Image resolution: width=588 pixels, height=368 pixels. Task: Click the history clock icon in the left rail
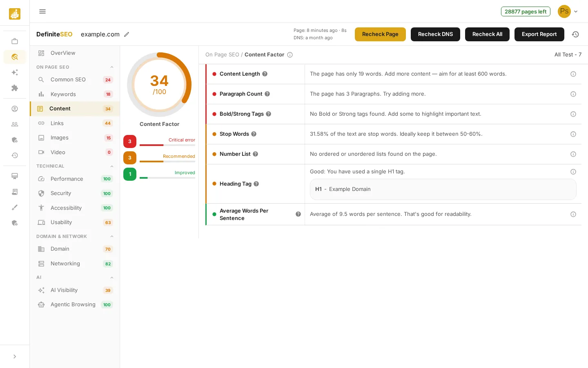(x=15, y=155)
